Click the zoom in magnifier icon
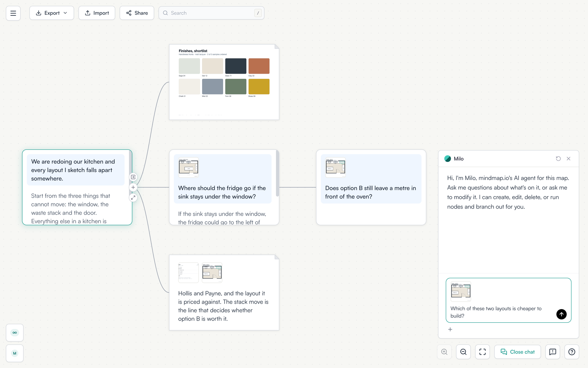 tap(444, 352)
